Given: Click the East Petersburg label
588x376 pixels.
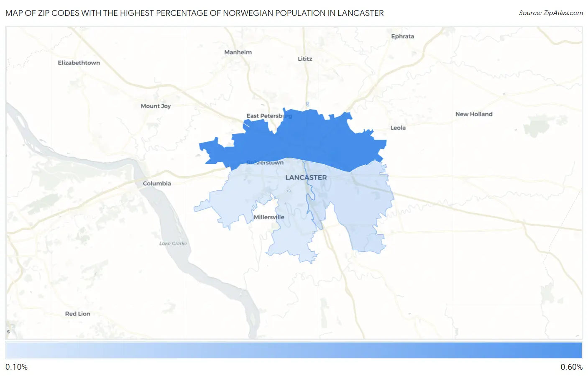Looking at the screenshot, I should click(x=269, y=116).
